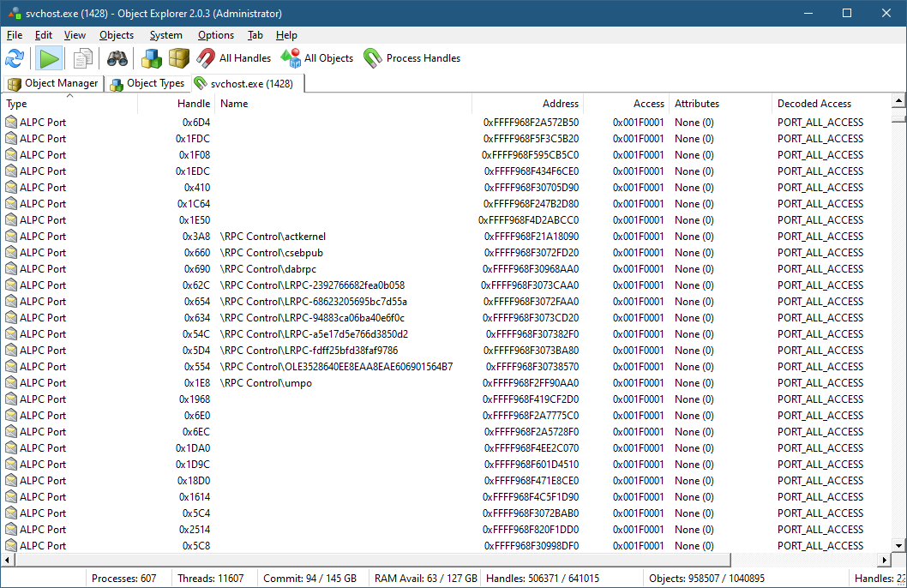Switch to the Object Manager tab
Image resolution: width=907 pixels, height=588 pixels.
[53, 83]
